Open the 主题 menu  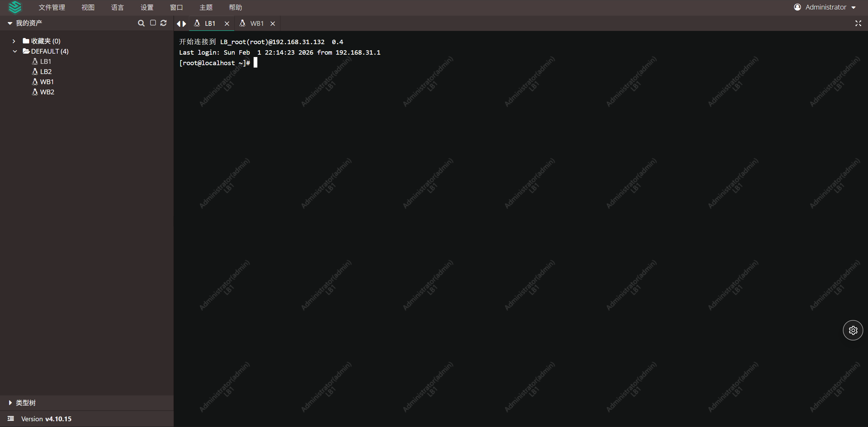point(206,7)
